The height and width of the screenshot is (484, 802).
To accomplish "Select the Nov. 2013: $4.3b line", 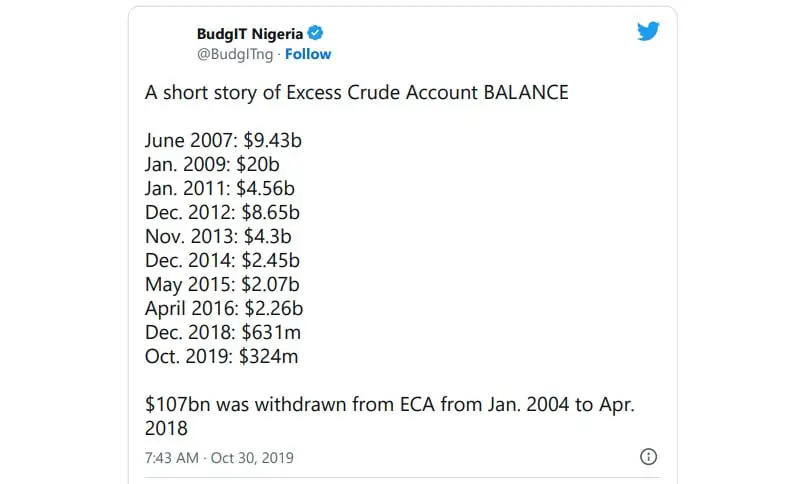I will click(218, 237).
